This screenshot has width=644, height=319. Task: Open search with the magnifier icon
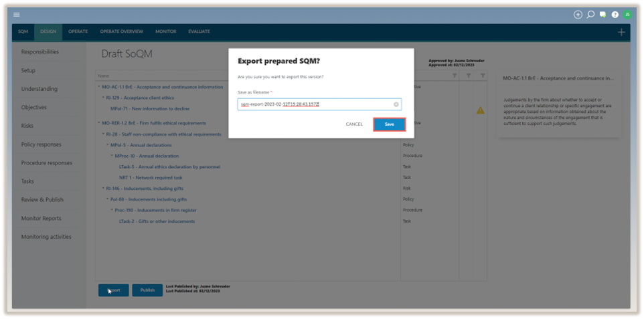(x=590, y=14)
